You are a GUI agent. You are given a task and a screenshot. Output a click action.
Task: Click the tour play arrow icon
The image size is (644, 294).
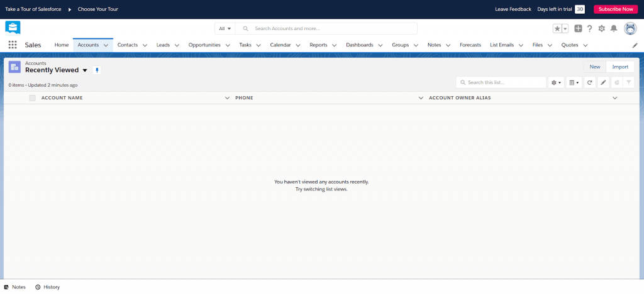69,9
